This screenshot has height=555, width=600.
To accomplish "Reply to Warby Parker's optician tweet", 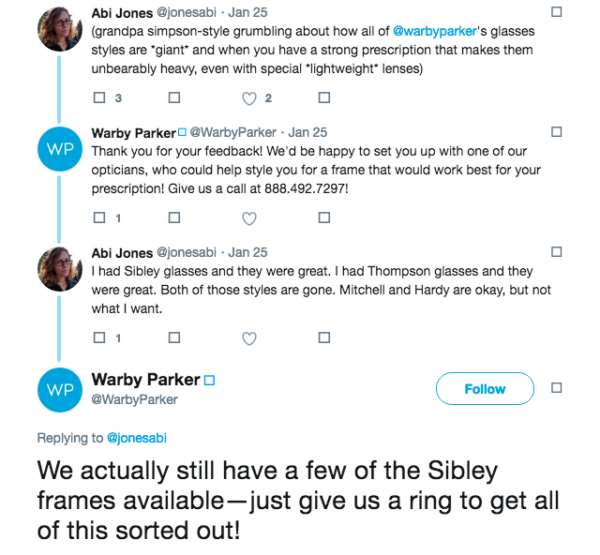I will (x=99, y=217).
